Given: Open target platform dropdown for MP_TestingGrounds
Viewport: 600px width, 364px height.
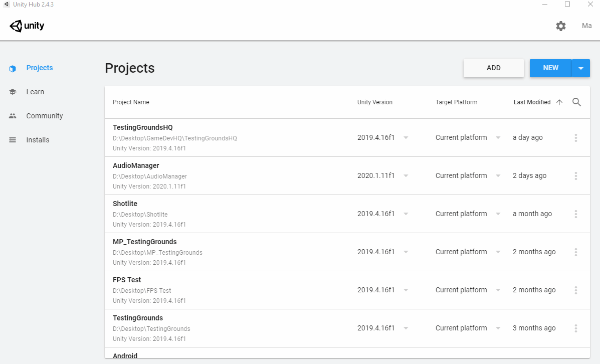Looking at the screenshot, I should click(x=498, y=252).
